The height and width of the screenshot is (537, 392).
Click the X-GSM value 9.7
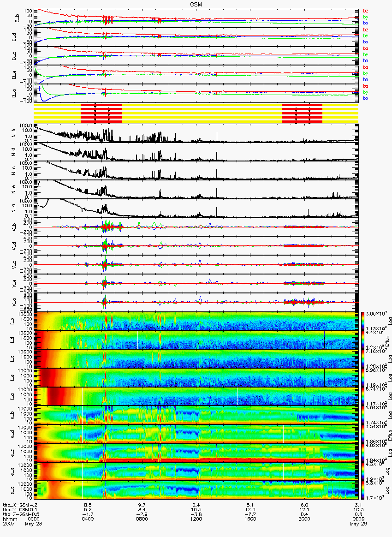point(142,505)
